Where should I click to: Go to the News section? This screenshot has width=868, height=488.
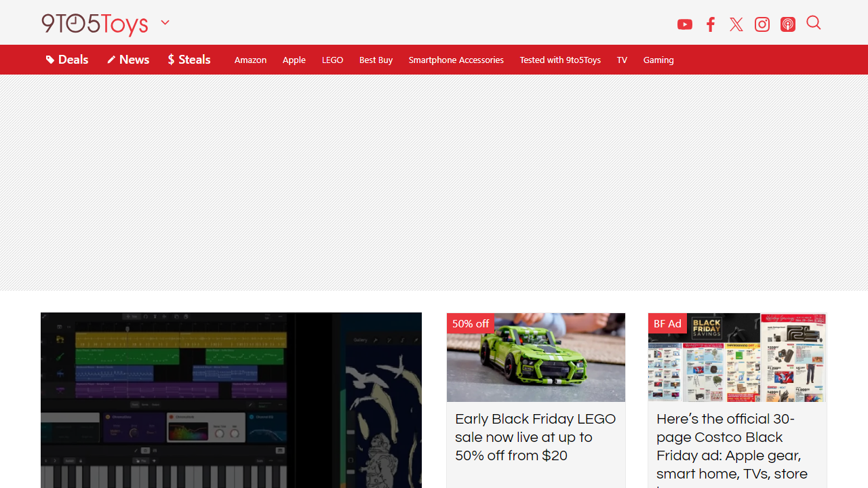[128, 60]
